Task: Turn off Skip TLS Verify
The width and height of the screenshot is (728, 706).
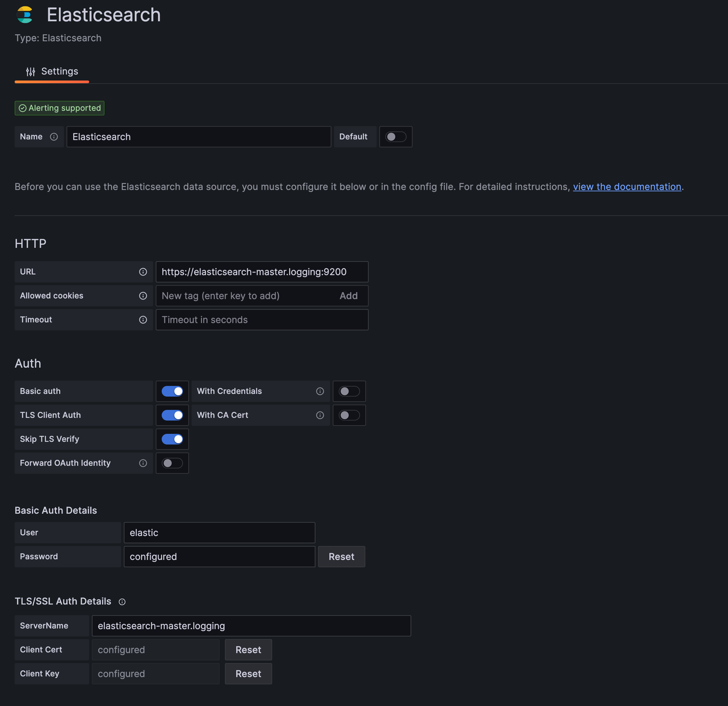Action: click(x=172, y=439)
